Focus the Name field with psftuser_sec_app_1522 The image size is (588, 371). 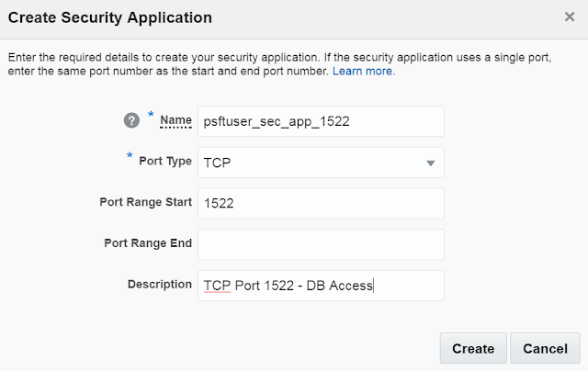(x=320, y=120)
